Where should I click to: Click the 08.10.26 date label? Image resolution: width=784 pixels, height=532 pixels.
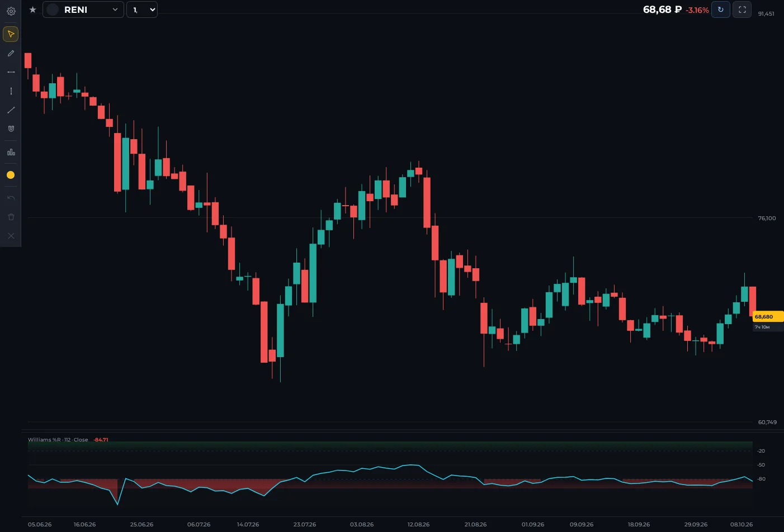(x=742, y=524)
